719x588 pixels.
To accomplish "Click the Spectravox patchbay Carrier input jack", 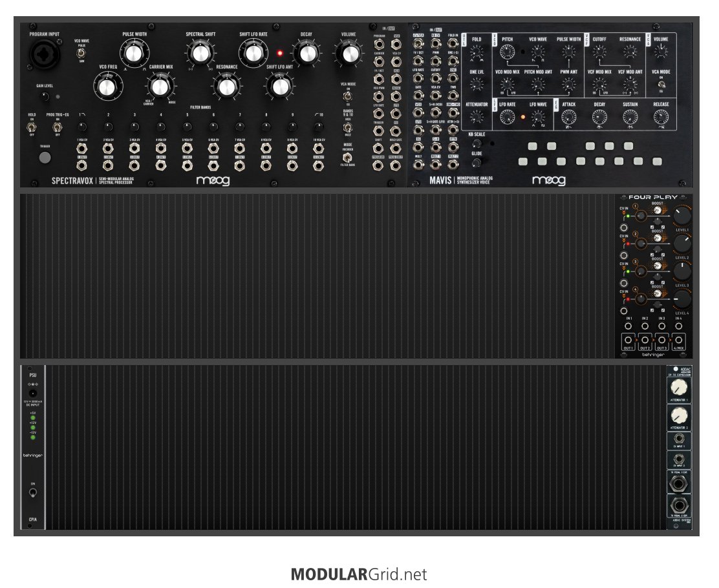I will coord(379,62).
